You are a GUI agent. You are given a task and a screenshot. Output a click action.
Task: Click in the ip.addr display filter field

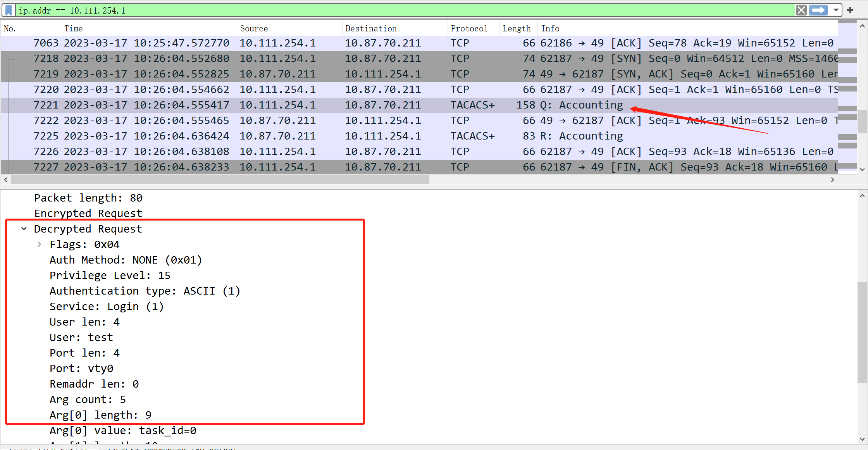click(x=387, y=10)
